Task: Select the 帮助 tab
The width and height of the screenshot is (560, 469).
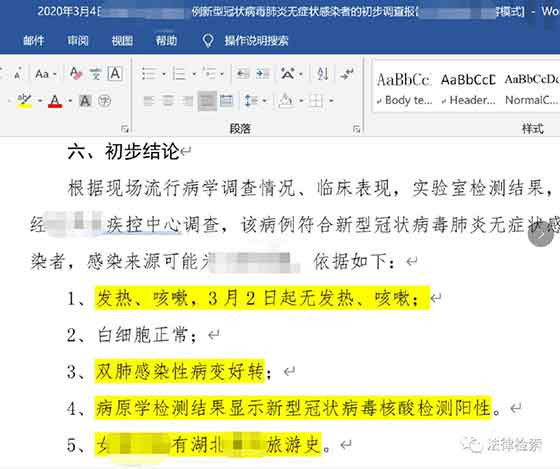Action: 166,40
